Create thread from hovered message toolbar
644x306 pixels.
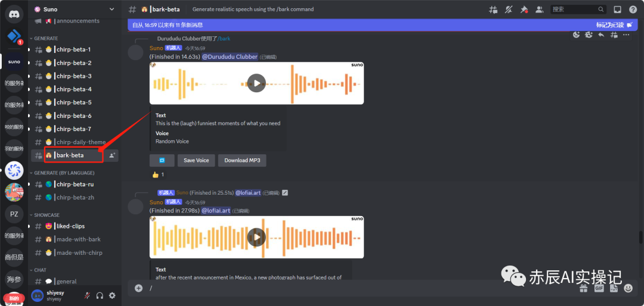point(614,35)
